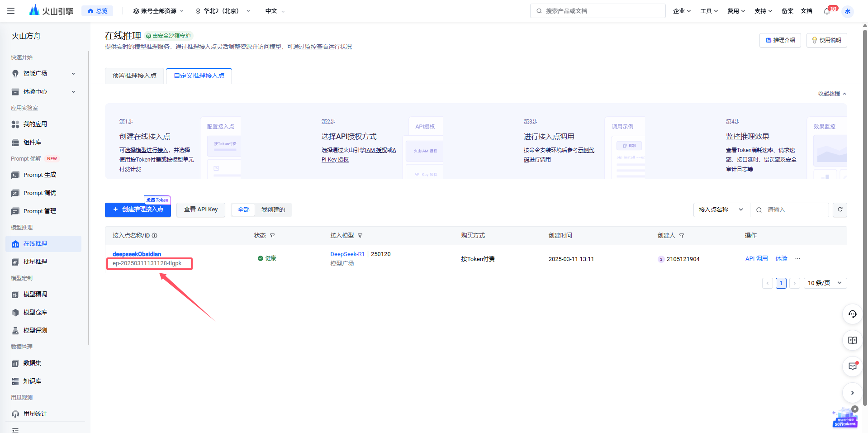Screen dimensions: 868x433
Task: Open the 企业 menu
Action: click(682, 11)
